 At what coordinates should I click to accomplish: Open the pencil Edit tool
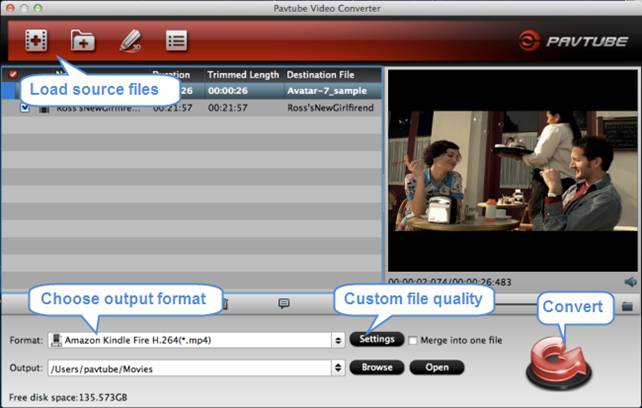[x=131, y=41]
